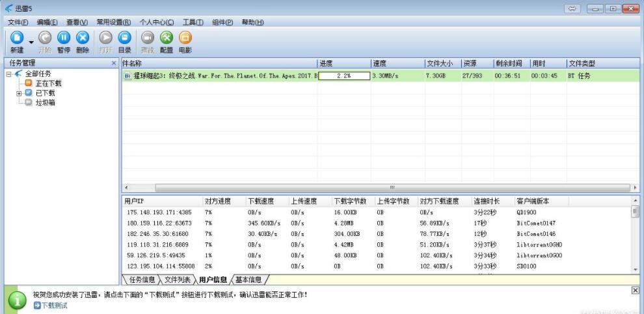This screenshot has width=644, height=314.
Task: Switch to the 基本信息 tab
Action: point(248,280)
